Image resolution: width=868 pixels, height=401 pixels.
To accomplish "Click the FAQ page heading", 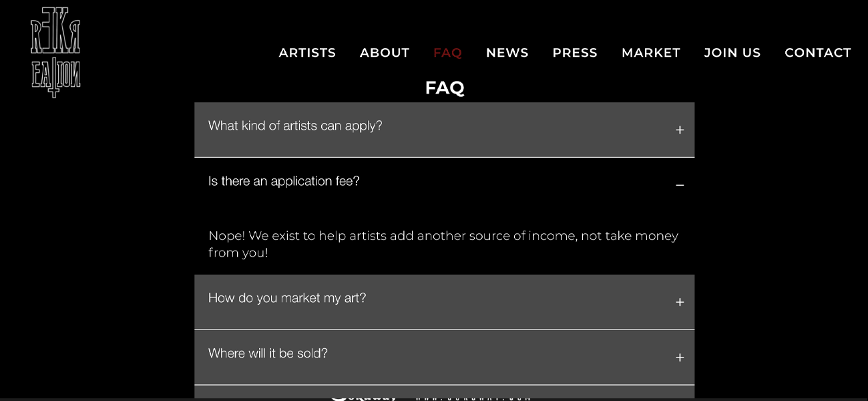I will (x=445, y=88).
